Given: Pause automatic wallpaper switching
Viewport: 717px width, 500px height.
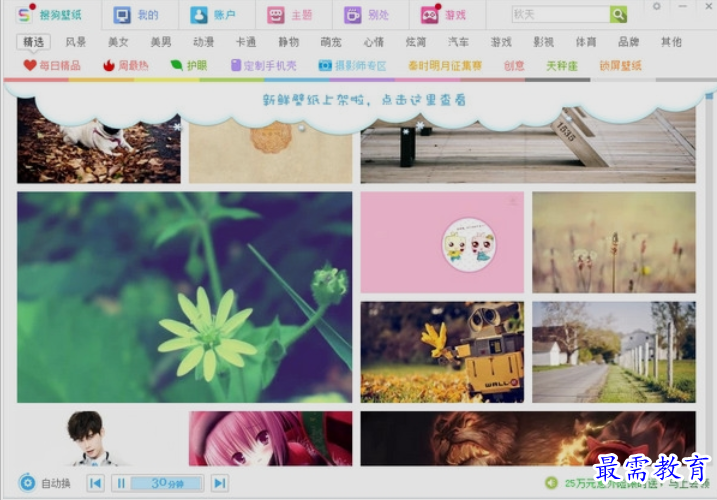Looking at the screenshot, I should tap(121, 483).
